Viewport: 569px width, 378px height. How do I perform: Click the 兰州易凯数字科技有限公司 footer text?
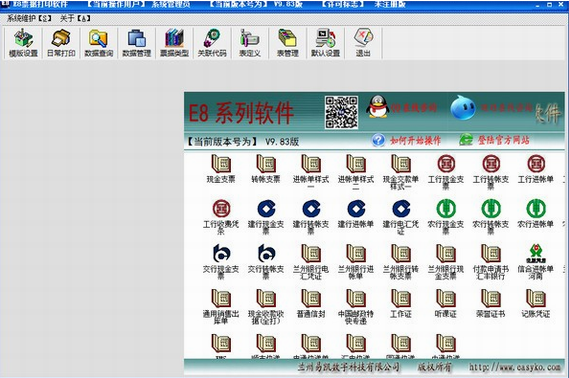[x=349, y=367]
